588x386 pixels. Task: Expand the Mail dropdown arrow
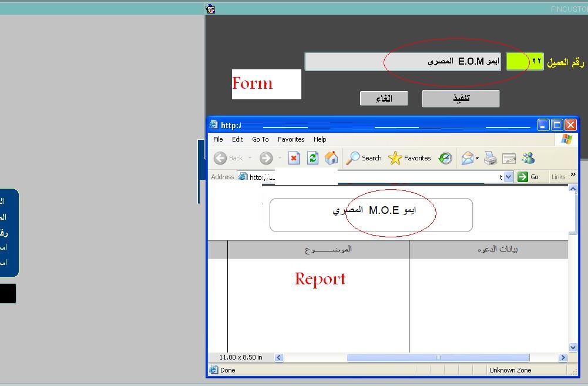pos(477,158)
